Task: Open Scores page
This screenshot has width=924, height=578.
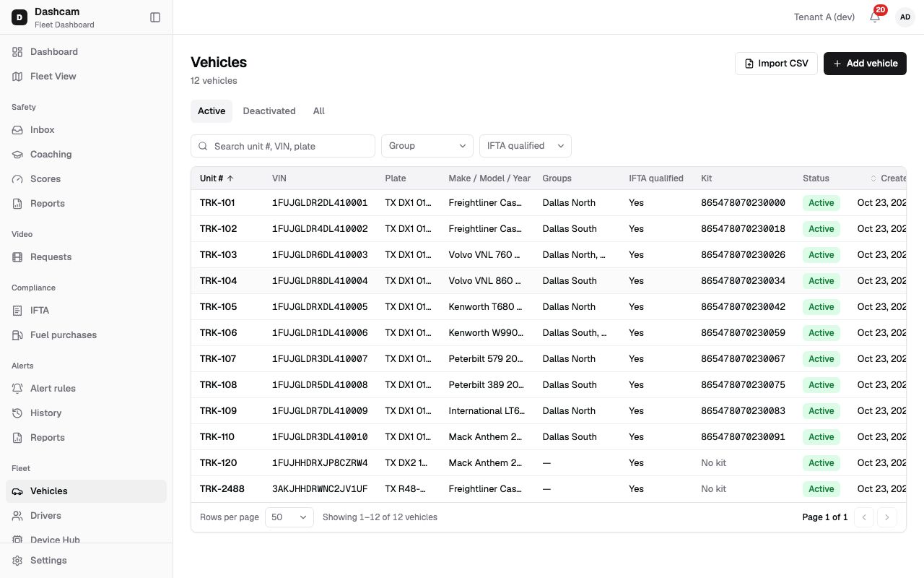Action: [x=87, y=179]
